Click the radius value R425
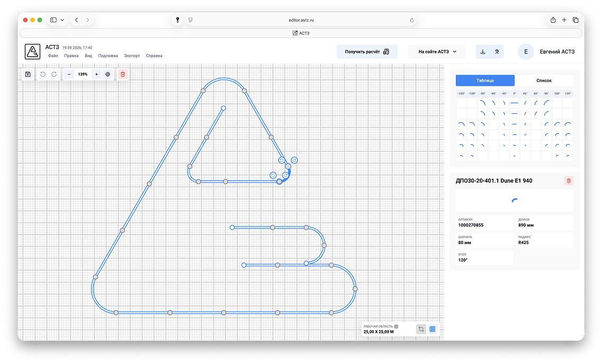Image resolution: width=602 pixels, height=364 pixels. point(523,242)
